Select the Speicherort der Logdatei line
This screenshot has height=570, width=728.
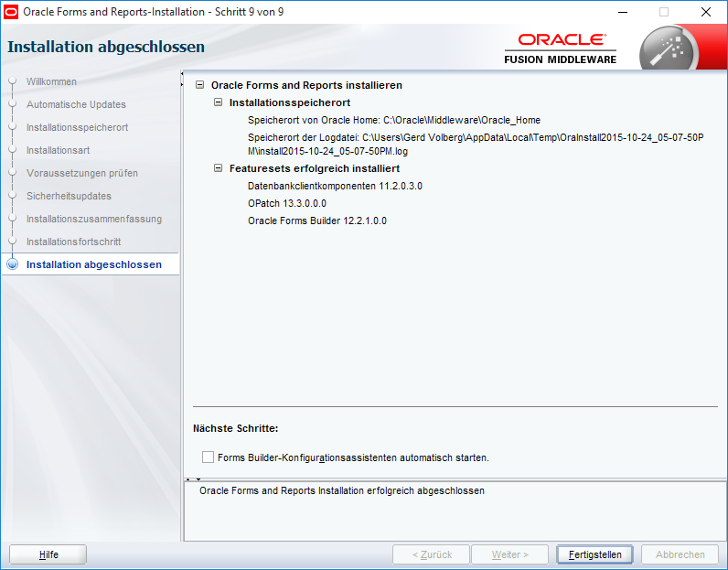(x=476, y=144)
